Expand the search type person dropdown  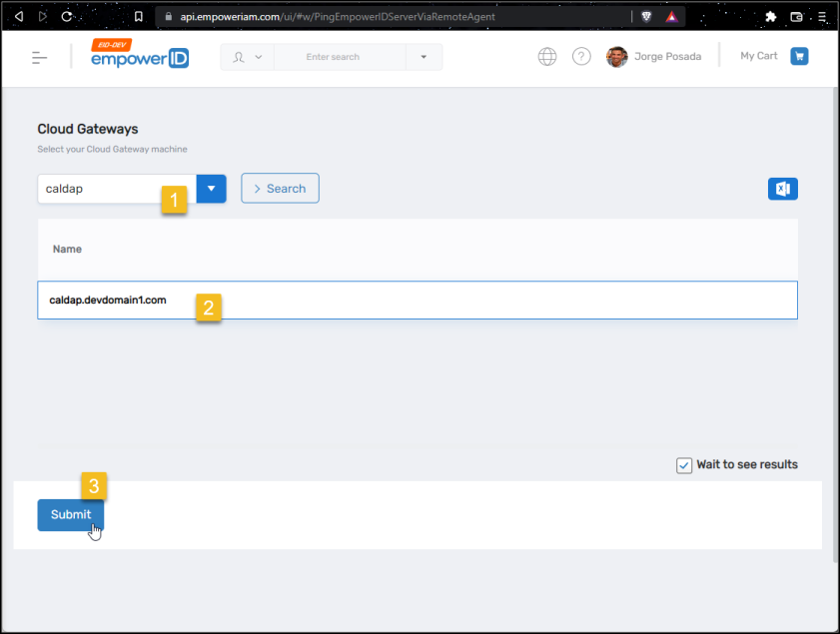click(x=247, y=57)
